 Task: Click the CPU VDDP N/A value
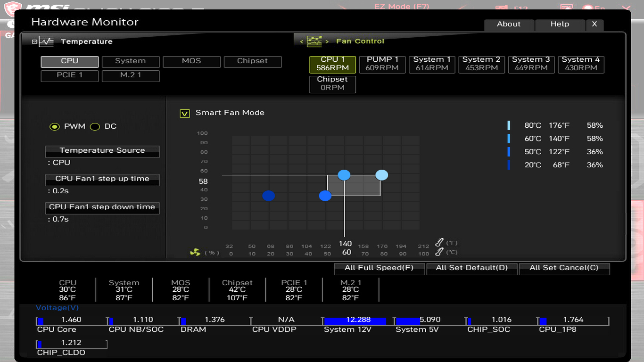(286, 320)
